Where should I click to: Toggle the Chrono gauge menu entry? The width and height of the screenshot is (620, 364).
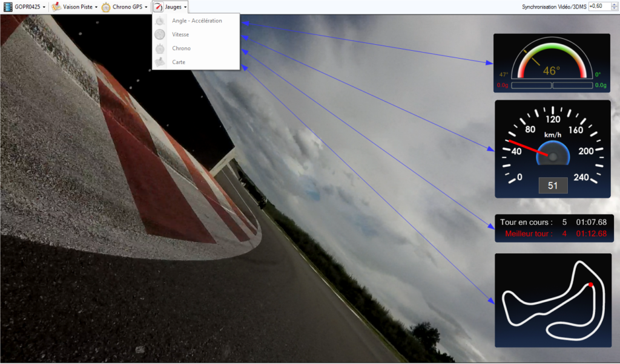pos(181,48)
